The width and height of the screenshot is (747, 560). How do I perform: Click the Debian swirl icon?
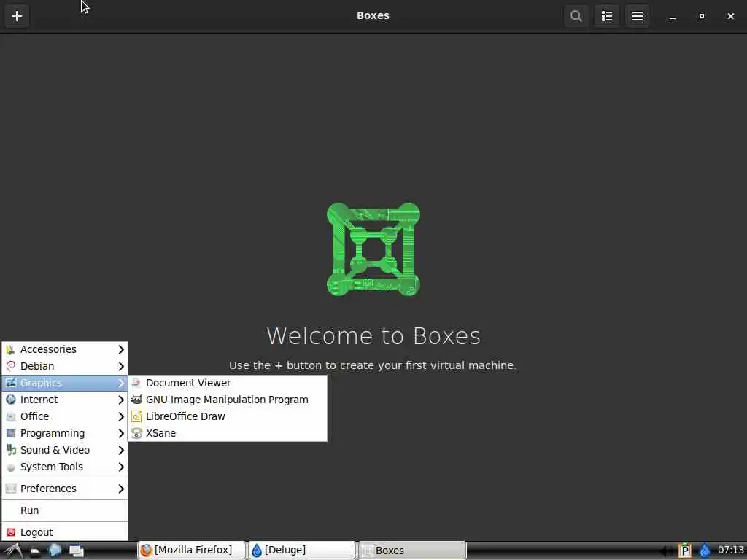pos(10,366)
